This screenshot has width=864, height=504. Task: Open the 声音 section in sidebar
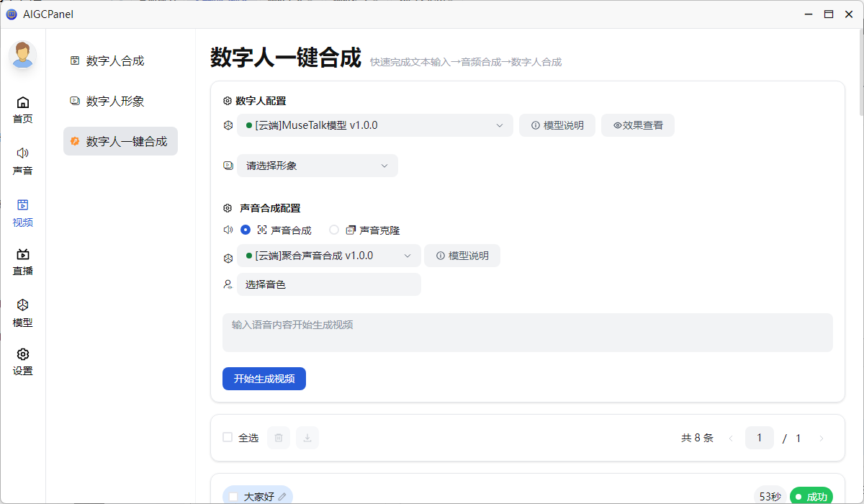point(22,161)
